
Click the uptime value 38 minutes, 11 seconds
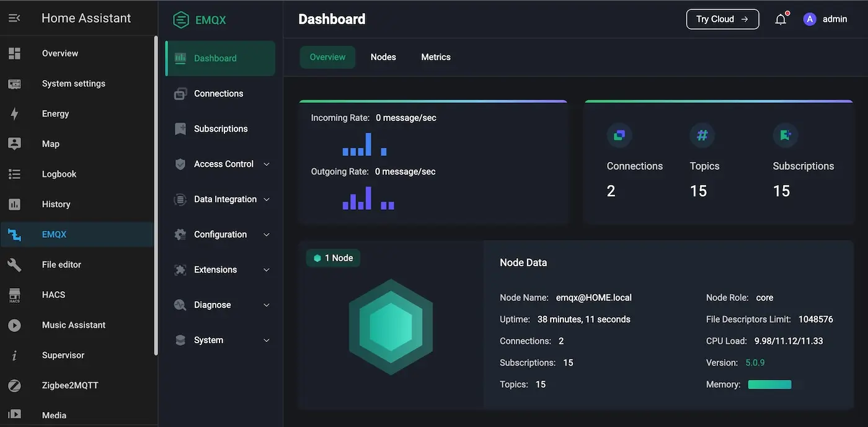584,320
